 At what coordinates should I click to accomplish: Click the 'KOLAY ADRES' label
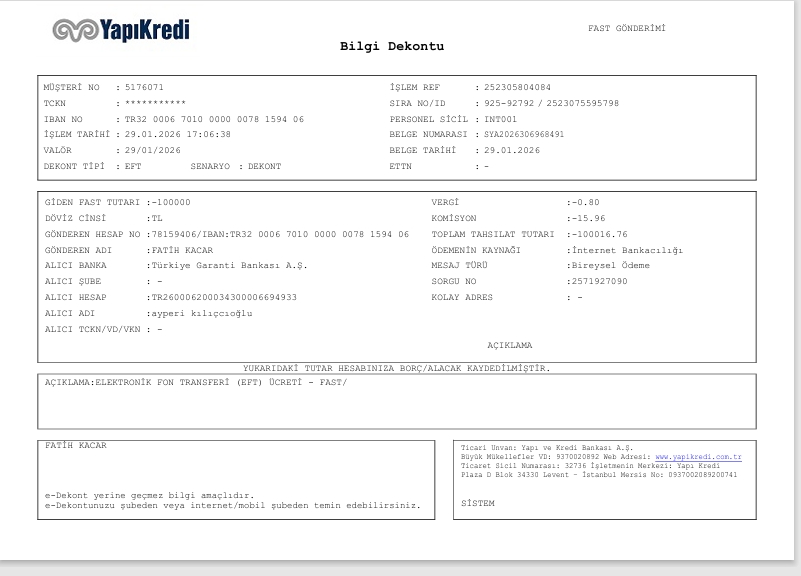tap(462, 297)
